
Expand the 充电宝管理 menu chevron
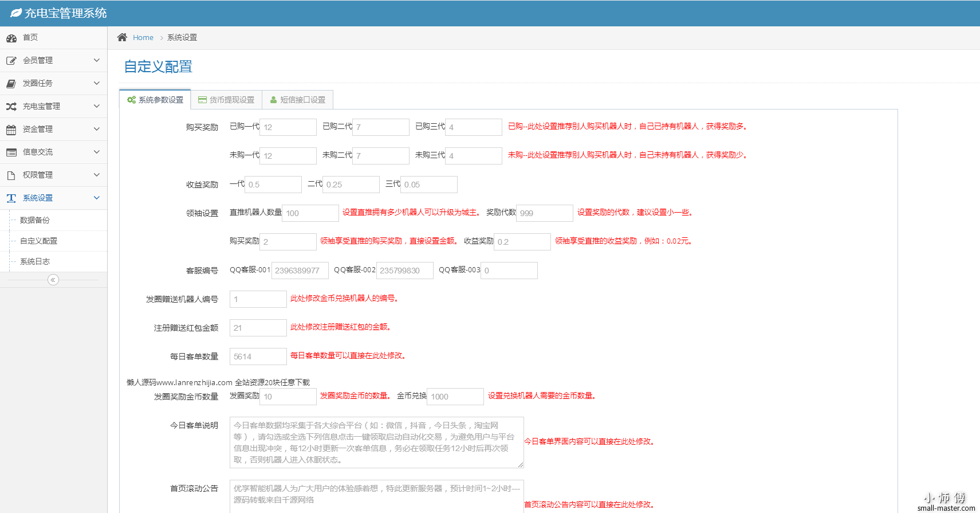pos(96,106)
